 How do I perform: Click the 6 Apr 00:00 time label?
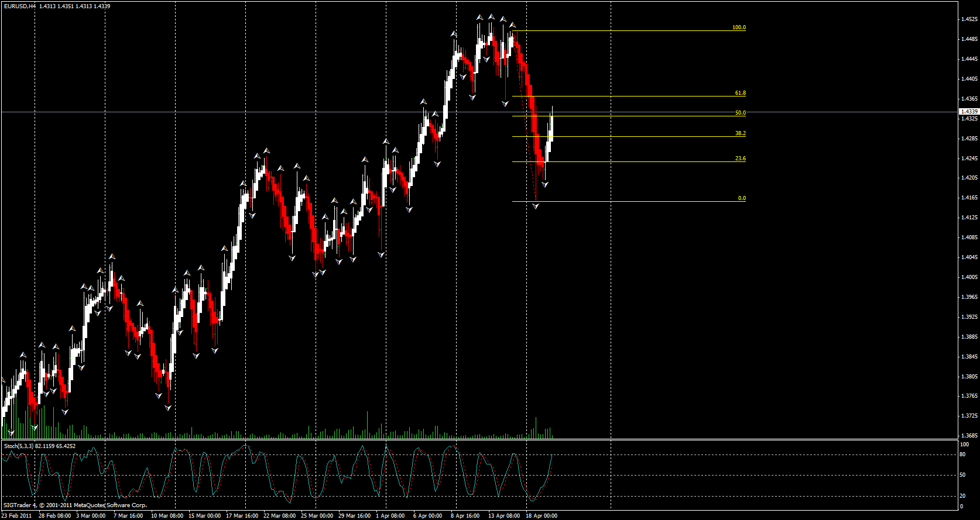(427, 516)
